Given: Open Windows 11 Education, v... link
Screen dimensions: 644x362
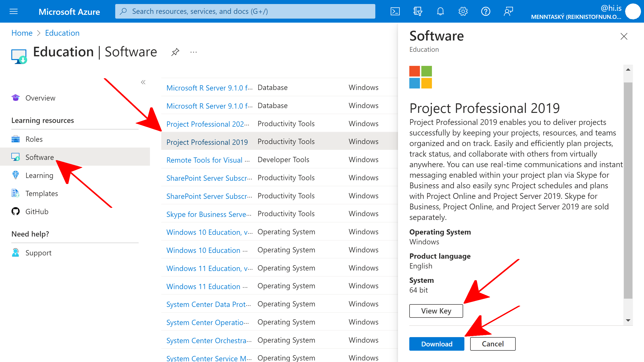Looking at the screenshot, I should tap(210, 268).
